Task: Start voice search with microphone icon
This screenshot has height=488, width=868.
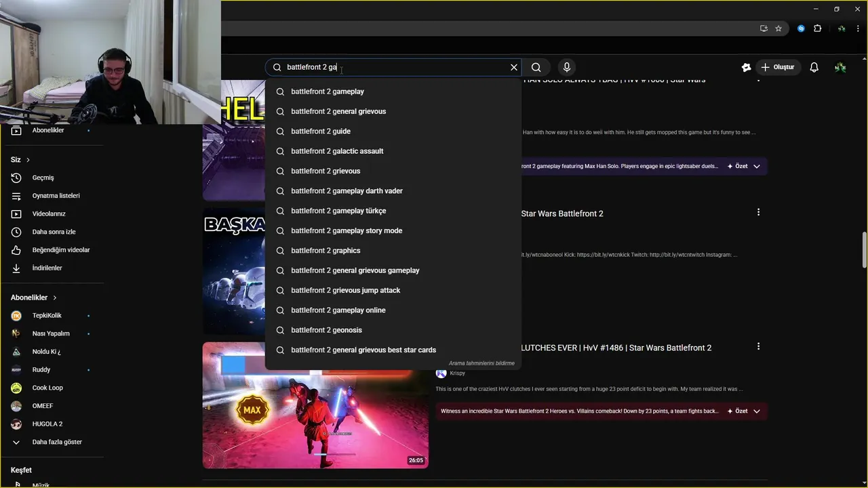Action: coord(567,67)
